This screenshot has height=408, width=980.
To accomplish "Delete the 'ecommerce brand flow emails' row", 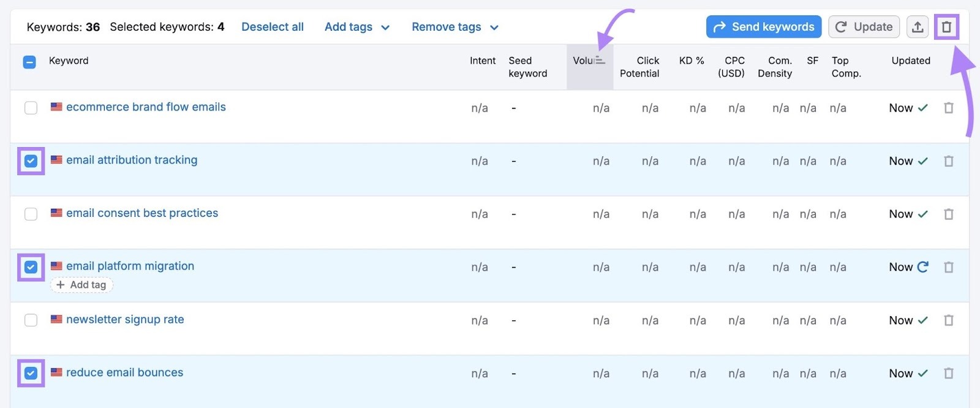I will (x=948, y=108).
